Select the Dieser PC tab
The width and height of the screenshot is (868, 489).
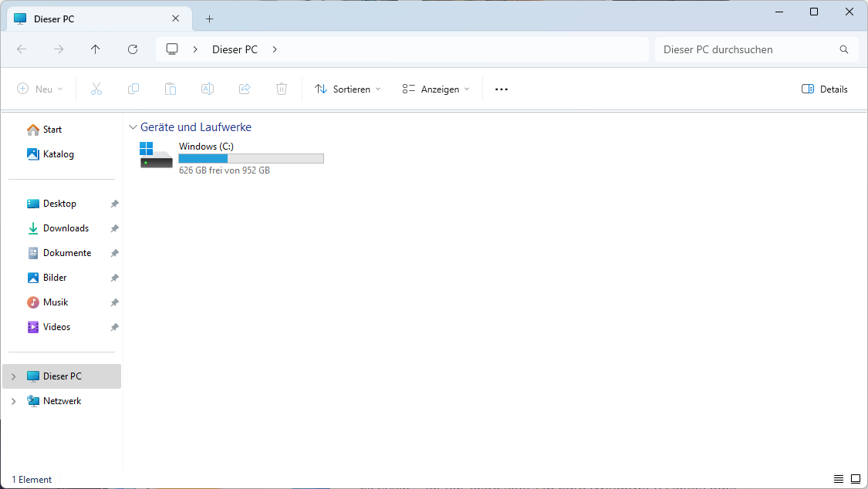[x=100, y=19]
